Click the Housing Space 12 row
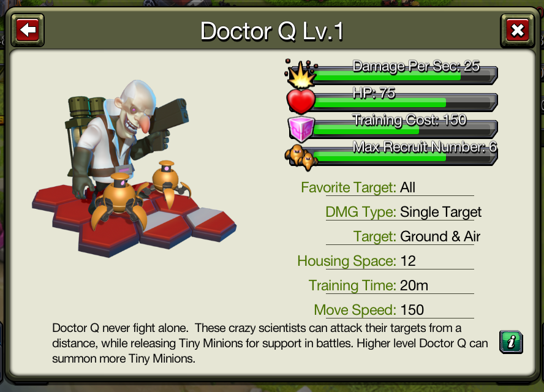Image resolution: width=544 pixels, height=392 pixels. tap(385, 261)
